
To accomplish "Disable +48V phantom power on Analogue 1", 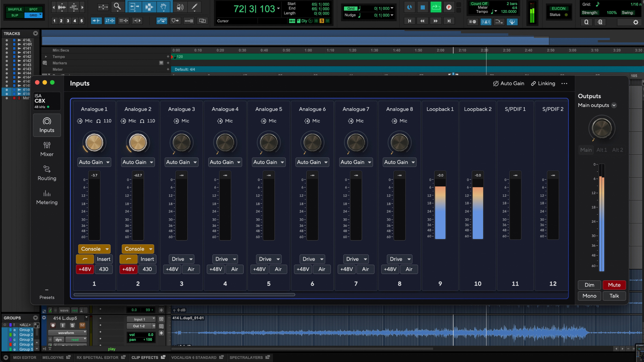I will click(x=85, y=269).
